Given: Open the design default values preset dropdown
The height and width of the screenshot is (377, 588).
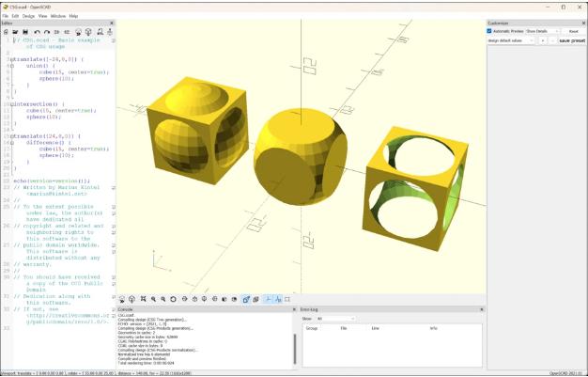Looking at the screenshot, I should (511, 40).
